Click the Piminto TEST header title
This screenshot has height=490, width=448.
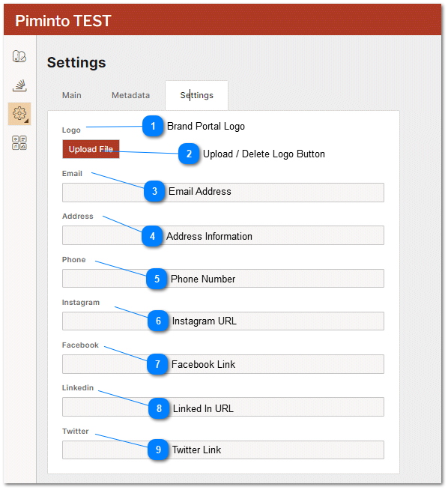[63, 21]
